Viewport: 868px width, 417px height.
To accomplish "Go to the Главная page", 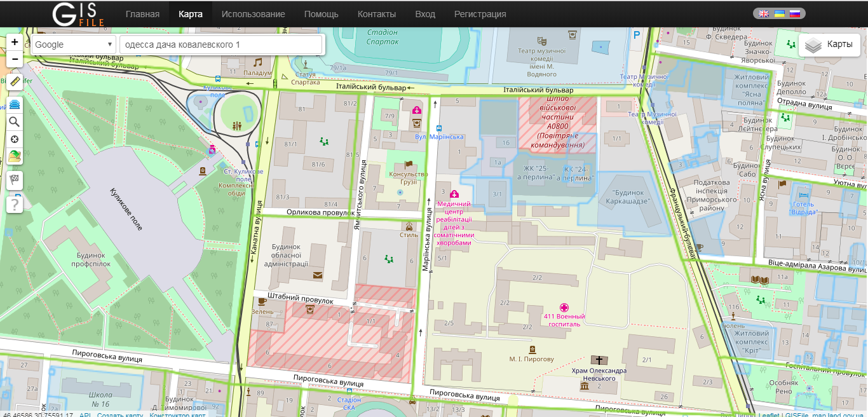I will point(142,14).
